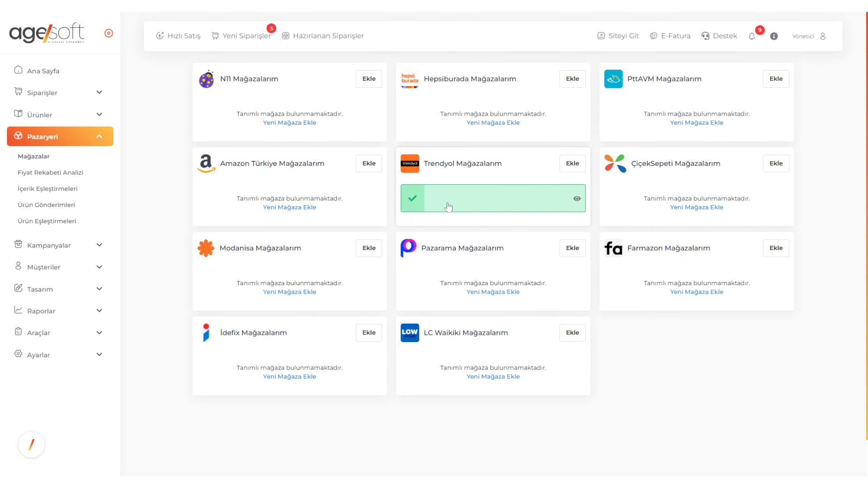The height and width of the screenshot is (488, 868).
Task: Click the N11 logo icon
Action: (206, 79)
